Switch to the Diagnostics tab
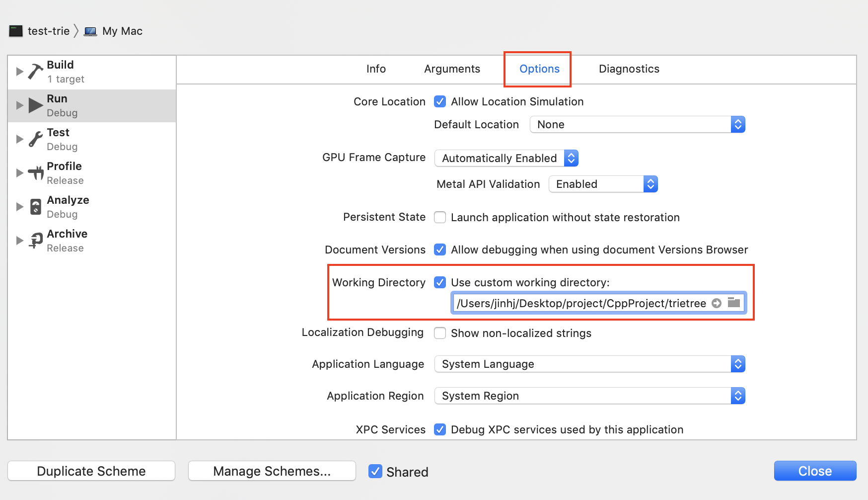This screenshot has width=868, height=500. (x=629, y=69)
